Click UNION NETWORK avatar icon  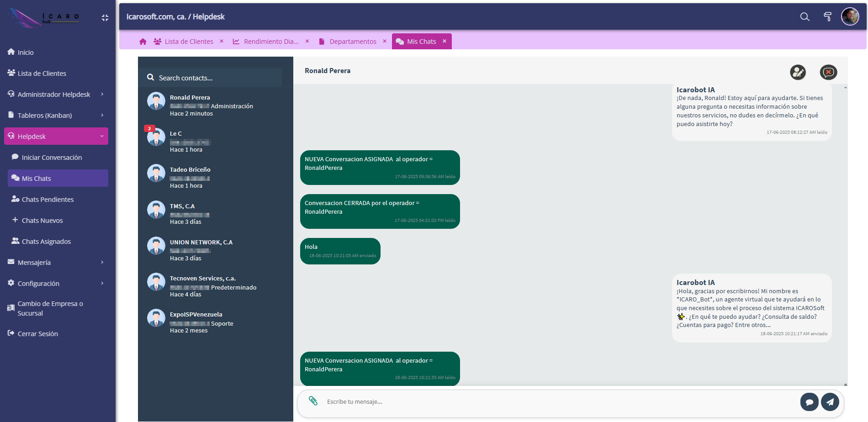(156, 246)
